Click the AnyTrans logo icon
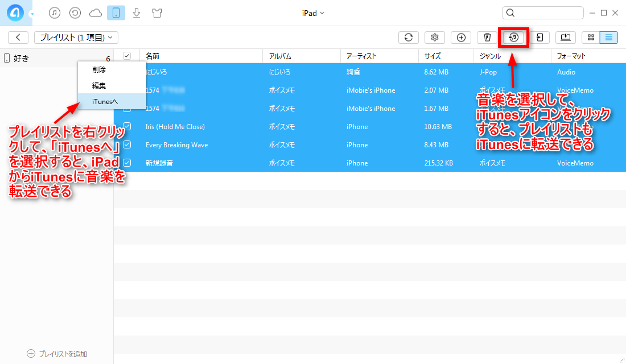This screenshot has width=626, height=364. 15,13
